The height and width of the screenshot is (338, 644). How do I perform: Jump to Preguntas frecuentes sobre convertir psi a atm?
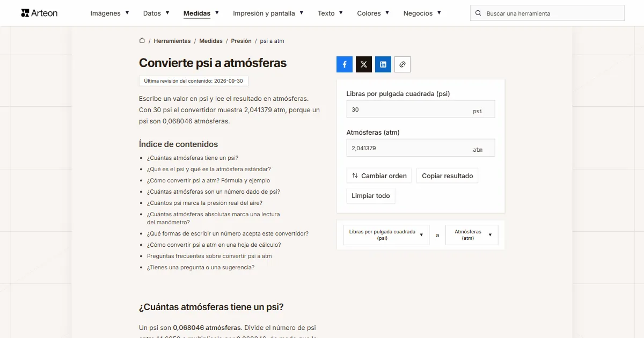[x=209, y=256]
